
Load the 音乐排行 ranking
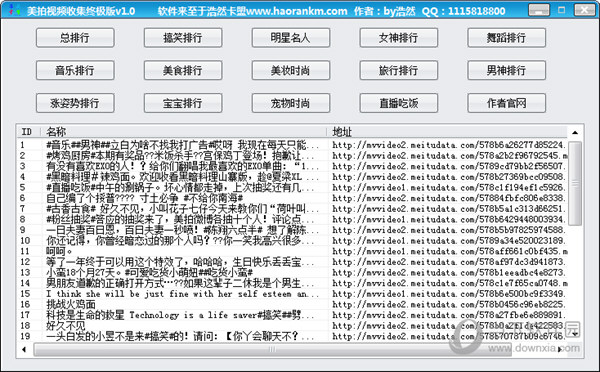[x=75, y=70]
